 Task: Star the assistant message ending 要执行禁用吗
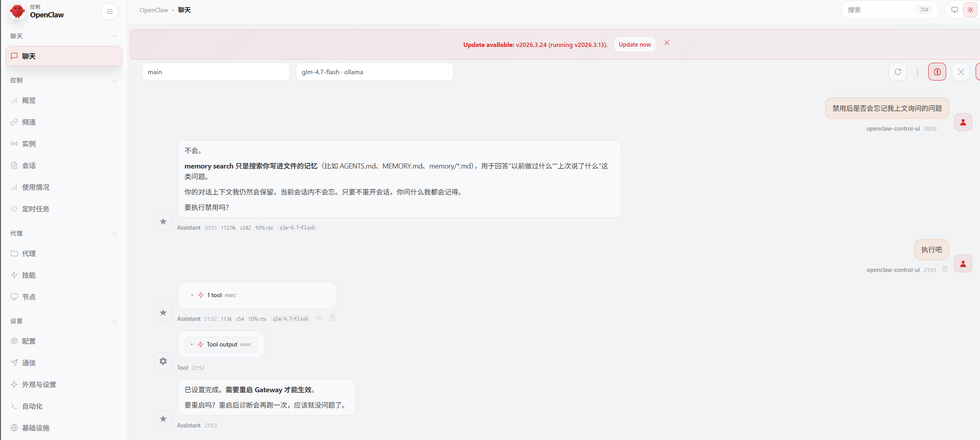point(163,221)
